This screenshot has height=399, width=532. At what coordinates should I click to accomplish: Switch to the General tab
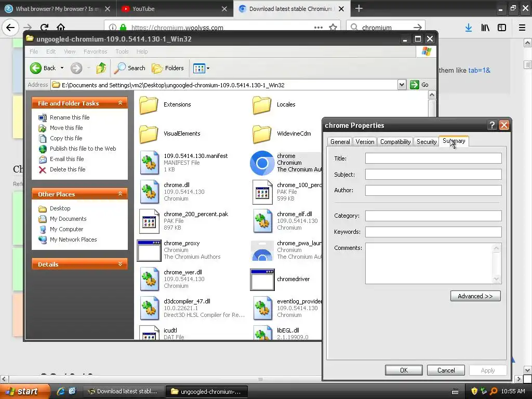click(x=340, y=142)
